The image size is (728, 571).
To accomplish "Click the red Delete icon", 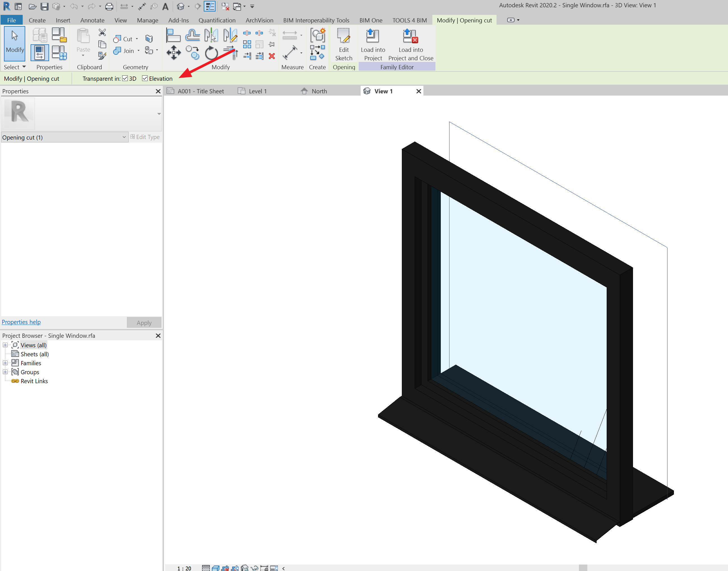I will click(272, 56).
